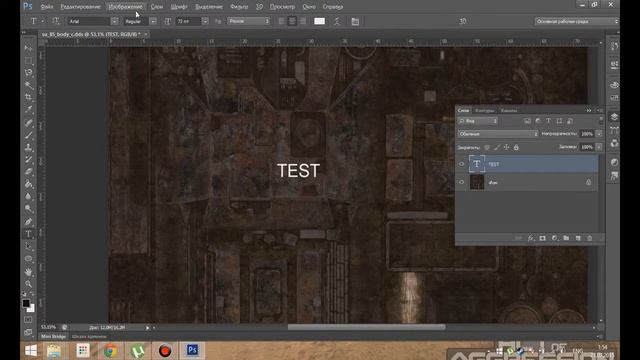Toggle adjustment layer filter icon
Screen dimensions: 640x360
538,121
